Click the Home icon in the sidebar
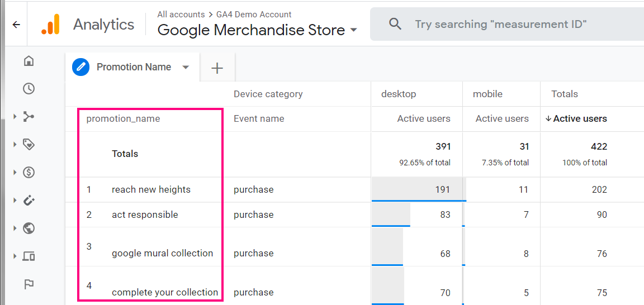644x305 pixels. click(x=29, y=61)
